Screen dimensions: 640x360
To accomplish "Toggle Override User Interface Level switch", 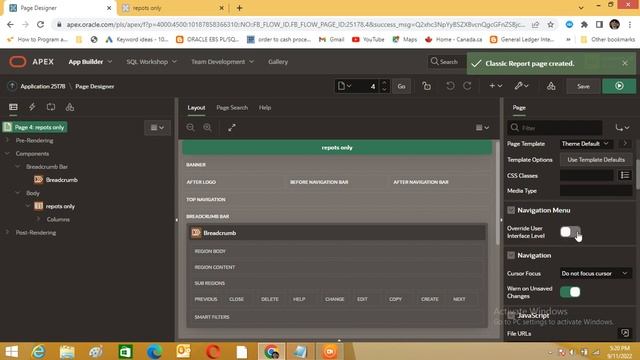I will click(570, 232).
